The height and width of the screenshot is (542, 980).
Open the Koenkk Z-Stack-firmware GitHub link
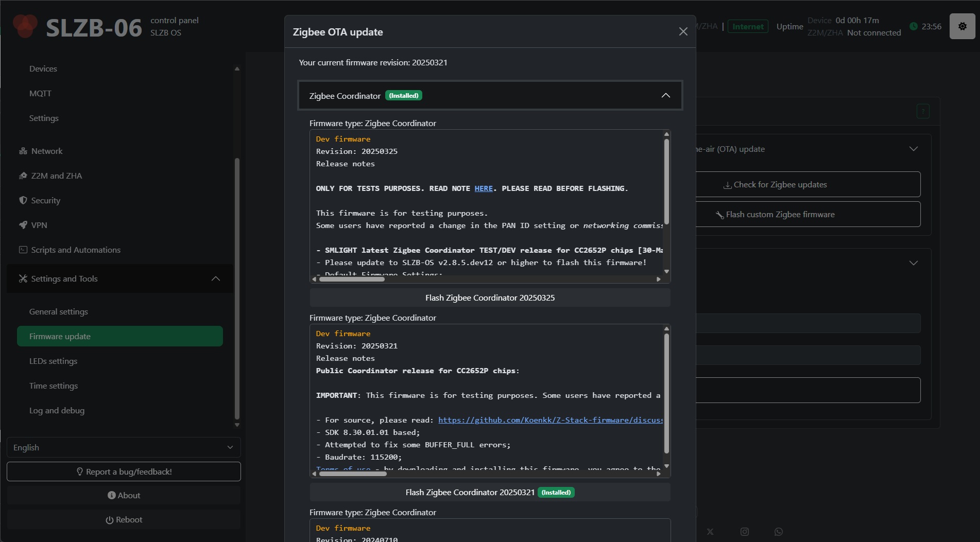(x=550, y=420)
